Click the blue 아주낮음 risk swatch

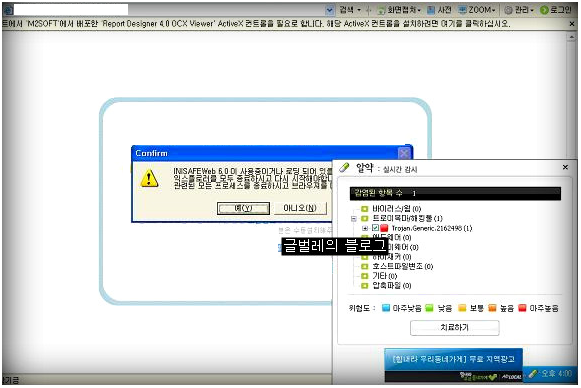(386, 308)
